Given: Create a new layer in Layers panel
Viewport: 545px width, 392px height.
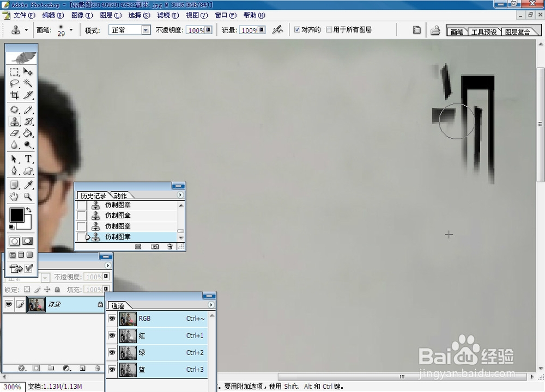Looking at the screenshot, I should (82, 368).
